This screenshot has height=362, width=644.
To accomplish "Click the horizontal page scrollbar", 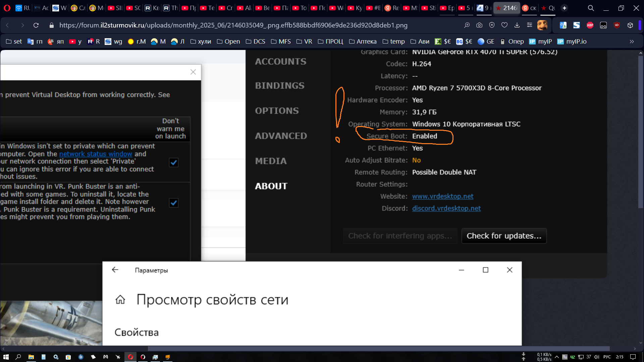I will (x=378, y=349).
